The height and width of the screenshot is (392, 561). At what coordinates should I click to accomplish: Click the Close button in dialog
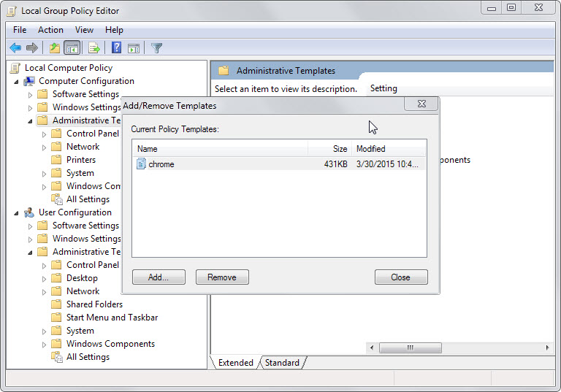401,277
